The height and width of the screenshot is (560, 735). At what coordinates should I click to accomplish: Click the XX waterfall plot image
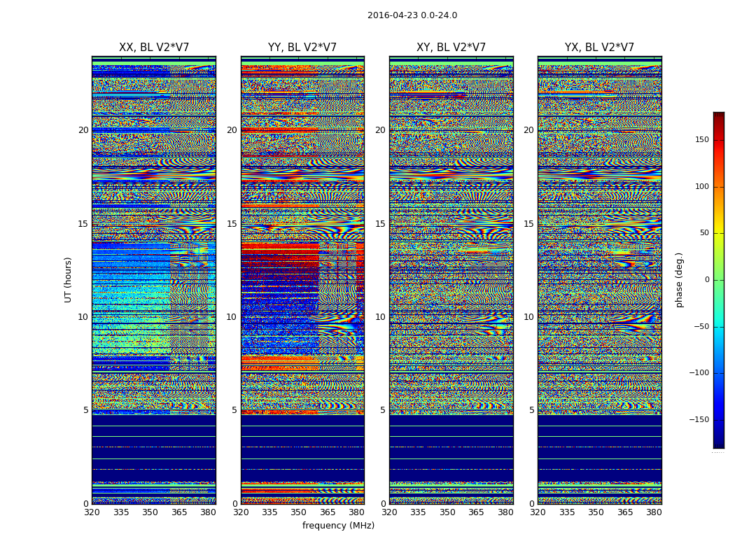click(154, 280)
